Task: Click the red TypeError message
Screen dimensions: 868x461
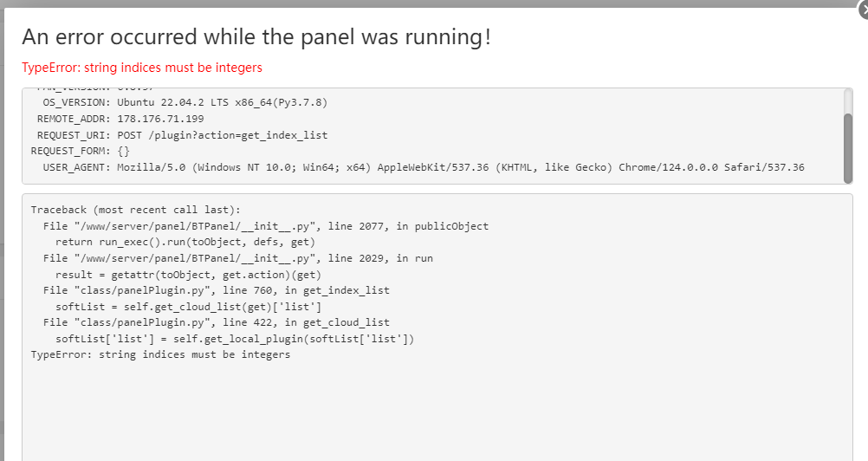Action: [x=142, y=68]
